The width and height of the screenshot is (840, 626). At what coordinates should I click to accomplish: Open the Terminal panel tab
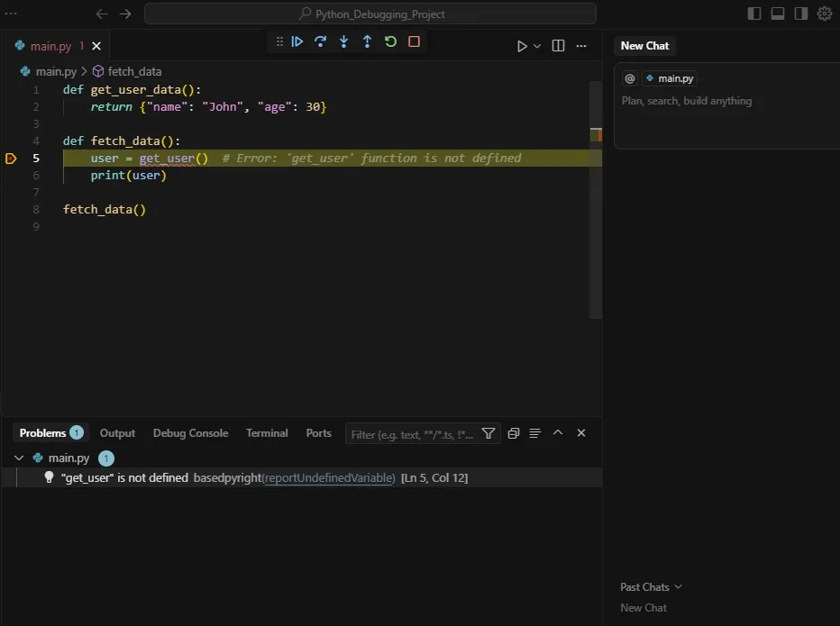[x=267, y=433]
